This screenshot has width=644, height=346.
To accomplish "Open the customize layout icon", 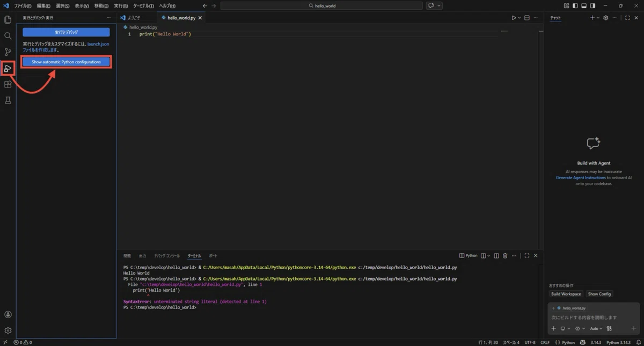I will click(x=566, y=5).
